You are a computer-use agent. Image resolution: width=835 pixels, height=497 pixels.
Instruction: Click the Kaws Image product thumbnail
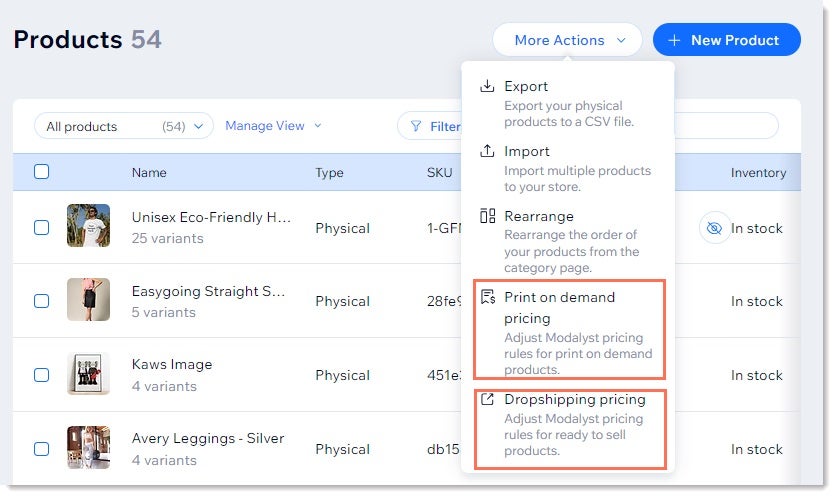[88, 374]
